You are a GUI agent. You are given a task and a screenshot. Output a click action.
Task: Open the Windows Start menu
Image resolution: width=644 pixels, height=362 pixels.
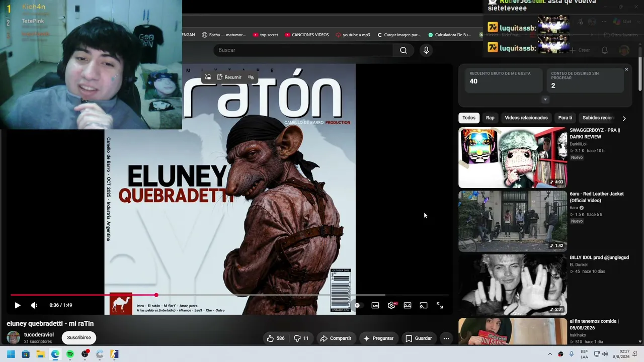(11, 354)
